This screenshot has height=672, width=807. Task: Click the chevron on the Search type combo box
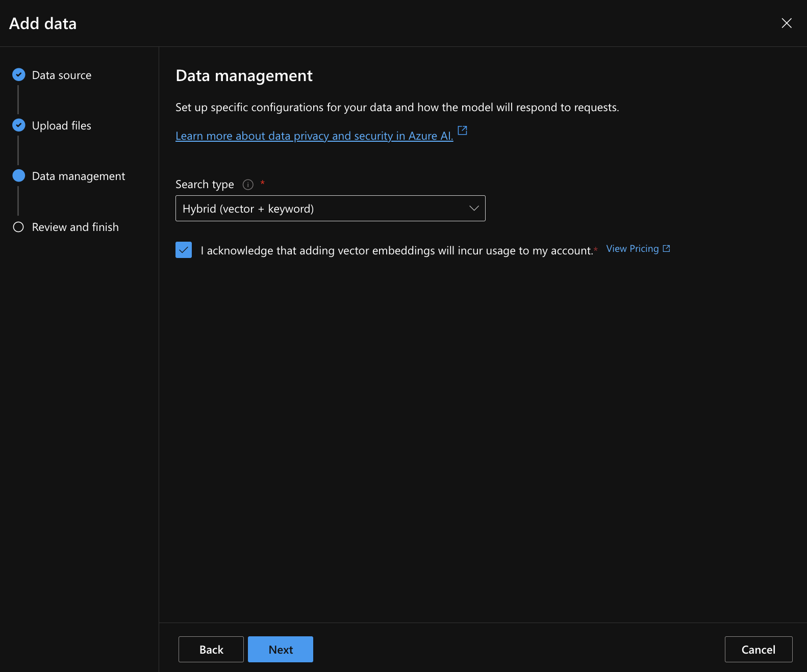pyautogui.click(x=474, y=208)
